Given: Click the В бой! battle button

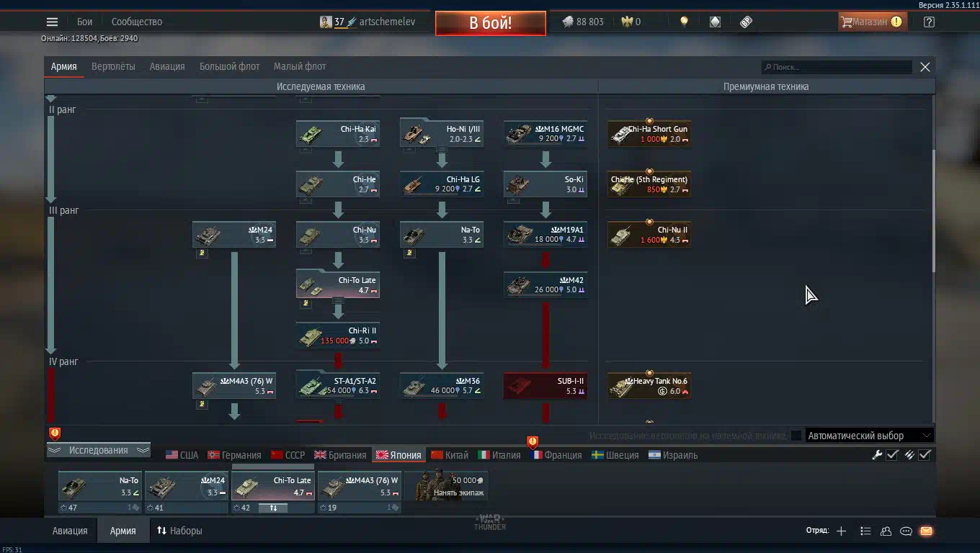Looking at the screenshot, I should click(x=491, y=23).
